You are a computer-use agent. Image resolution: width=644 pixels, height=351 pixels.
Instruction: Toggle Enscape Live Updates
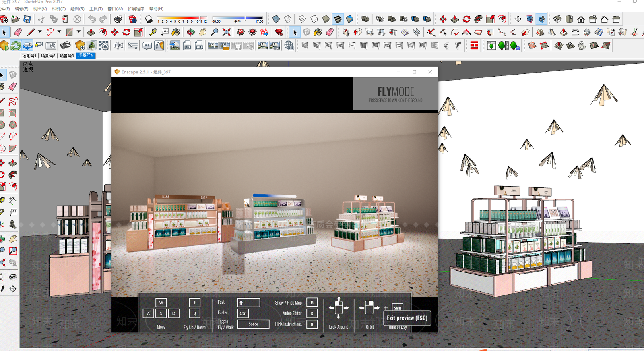tap(16, 46)
